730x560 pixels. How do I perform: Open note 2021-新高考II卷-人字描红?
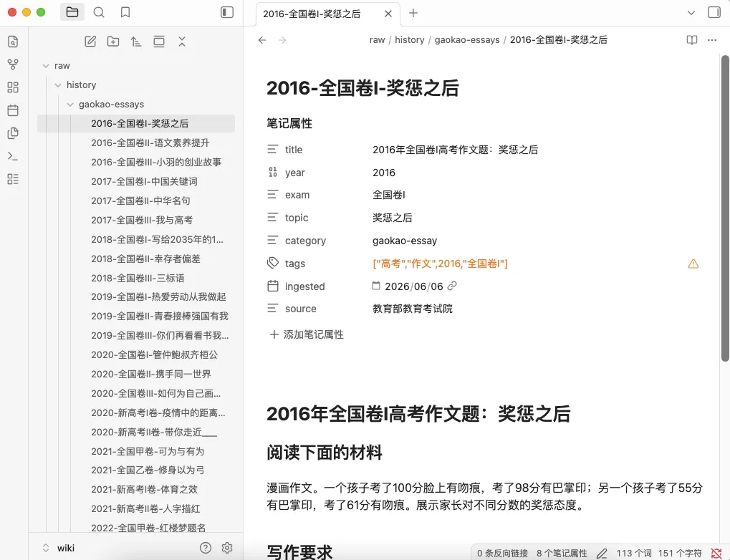tap(145, 508)
